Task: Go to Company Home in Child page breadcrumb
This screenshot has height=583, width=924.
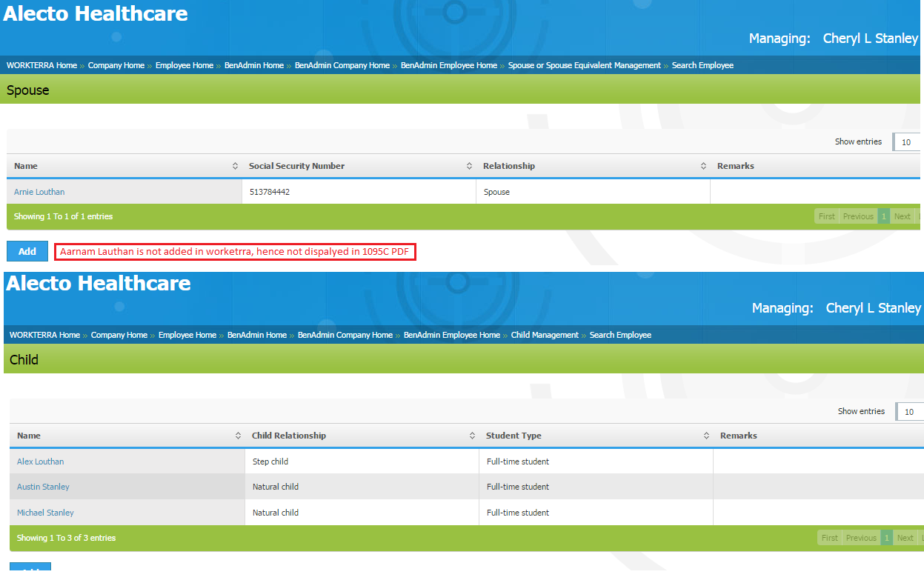Action: tap(119, 335)
